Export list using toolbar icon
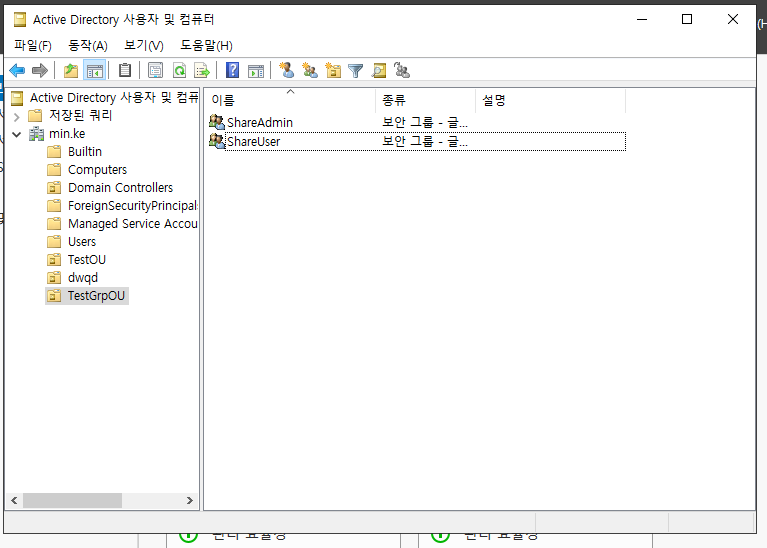Viewport: 767px width, 548px height. click(202, 70)
